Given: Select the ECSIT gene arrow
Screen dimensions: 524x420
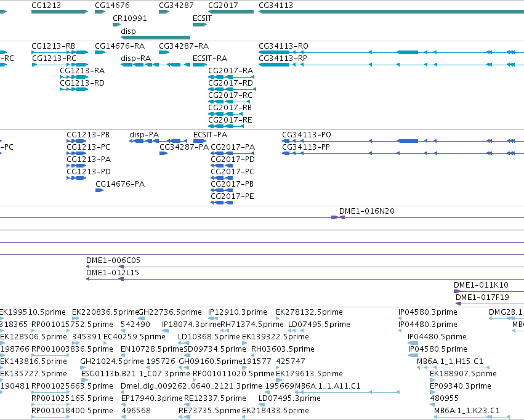Looking at the screenshot, I should point(200,25).
